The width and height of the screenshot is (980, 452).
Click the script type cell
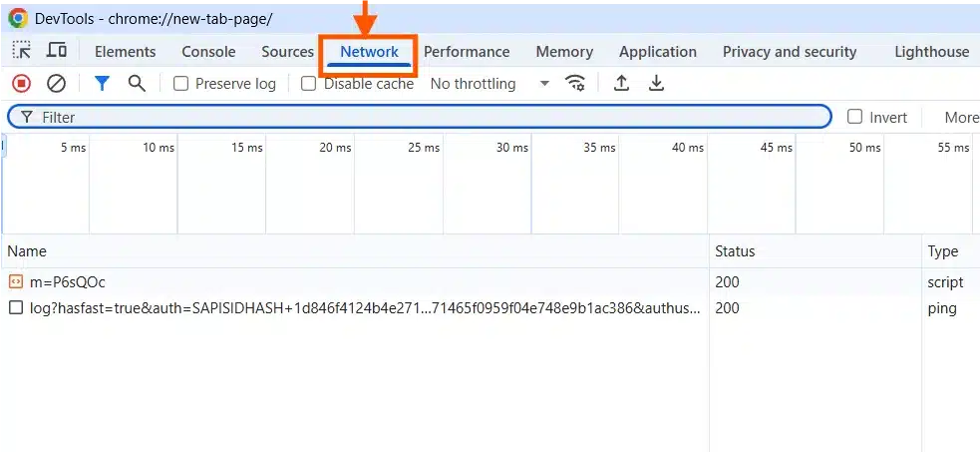coord(945,282)
